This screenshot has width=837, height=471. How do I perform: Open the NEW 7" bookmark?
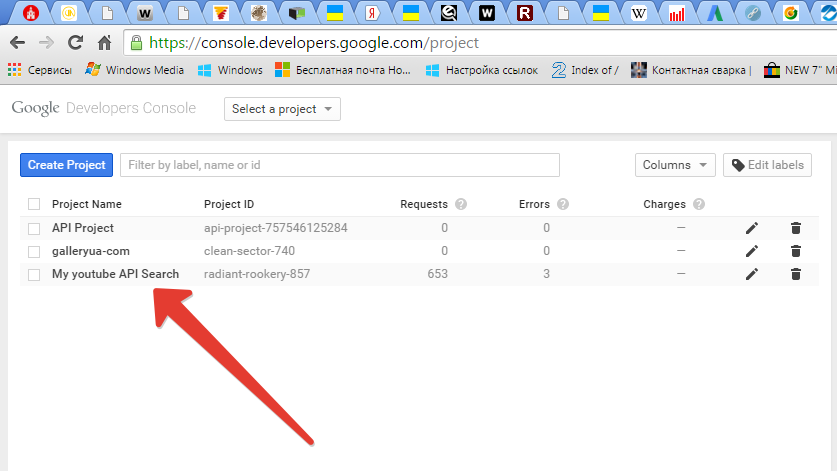(x=800, y=70)
